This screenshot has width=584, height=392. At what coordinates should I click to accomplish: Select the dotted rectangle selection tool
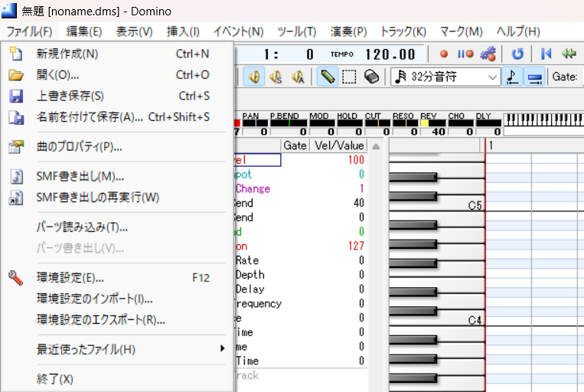pos(349,77)
